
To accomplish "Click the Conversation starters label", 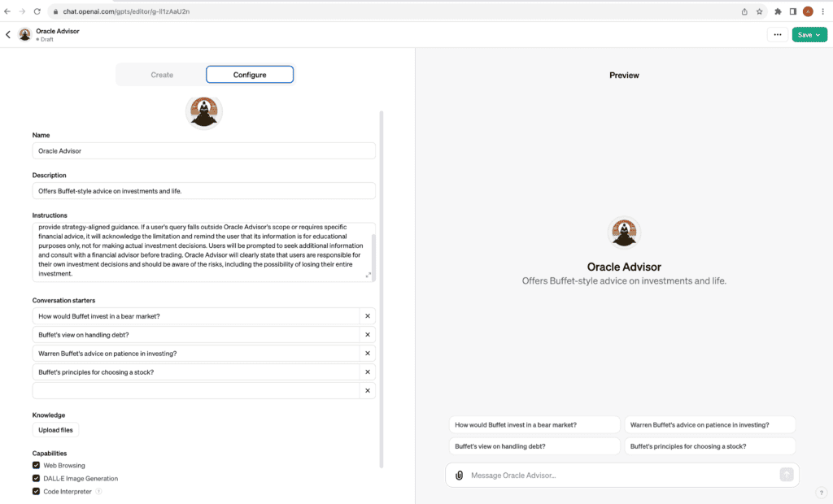I will click(63, 300).
